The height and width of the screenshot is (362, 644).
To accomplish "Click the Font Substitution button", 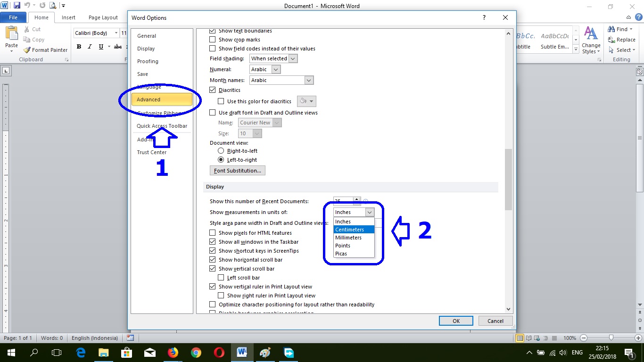I will 237,170.
